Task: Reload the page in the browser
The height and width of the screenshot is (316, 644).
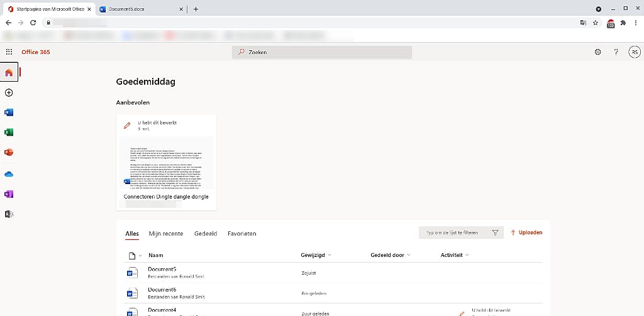Action: pyautogui.click(x=33, y=23)
